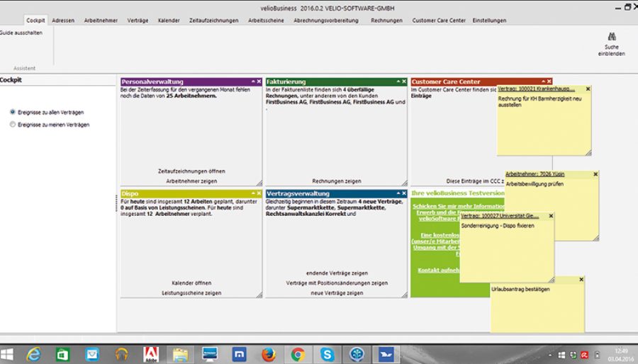The height and width of the screenshot is (364, 638).
Task: Click Verträge mit Positionsänderungen zeigen
Action: (337, 283)
